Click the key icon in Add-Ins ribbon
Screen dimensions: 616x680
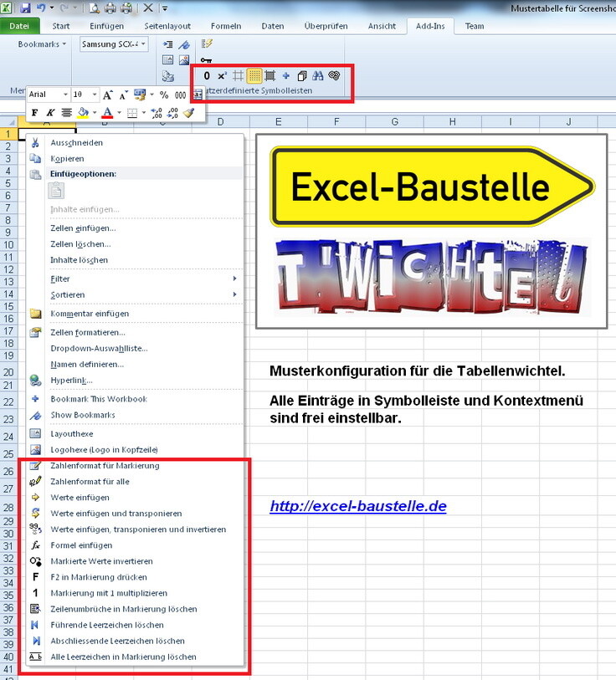coord(206,60)
